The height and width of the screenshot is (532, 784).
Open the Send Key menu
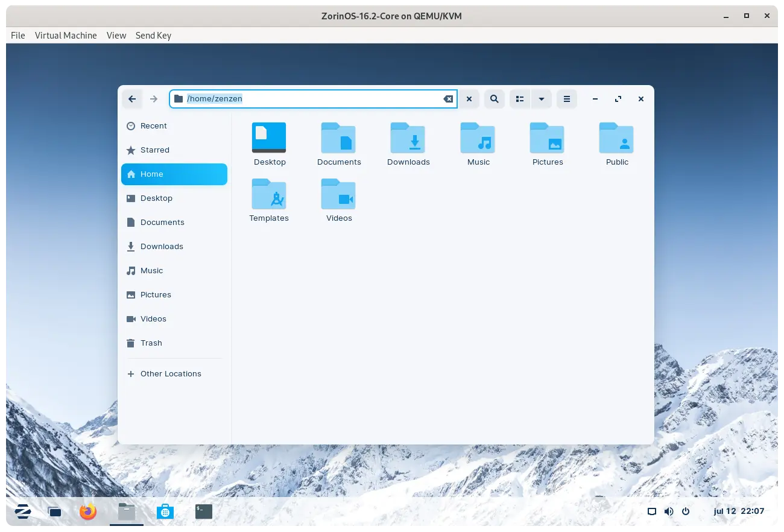point(153,36)
